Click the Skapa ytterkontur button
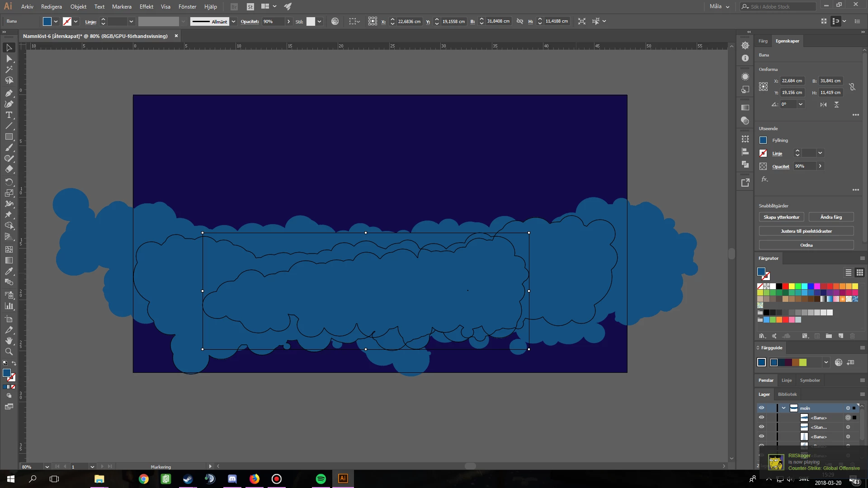Screen dimensions: 868x488 781,217
